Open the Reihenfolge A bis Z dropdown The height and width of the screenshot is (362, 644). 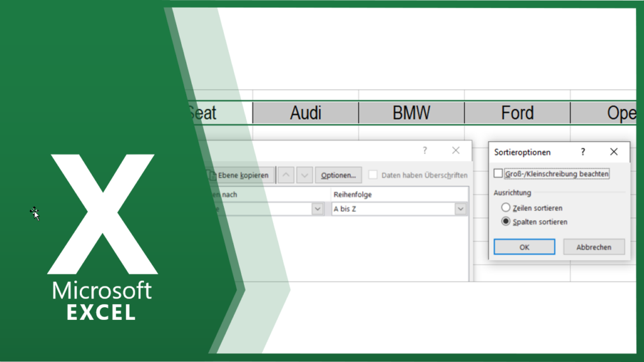[x=460, y=208]
